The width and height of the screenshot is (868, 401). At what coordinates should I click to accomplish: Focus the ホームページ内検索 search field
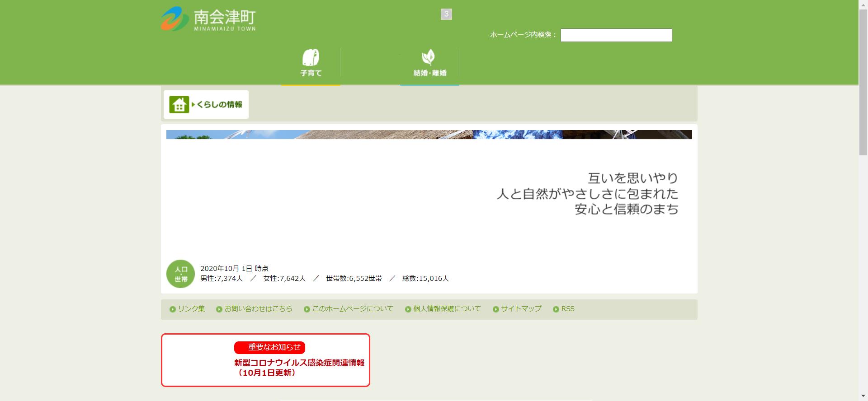pos(616,35)
